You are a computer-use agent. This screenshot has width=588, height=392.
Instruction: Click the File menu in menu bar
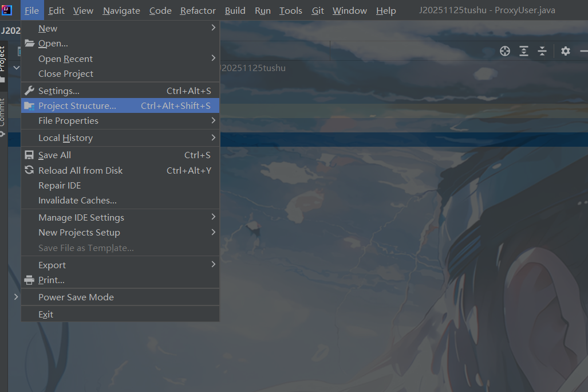pyautogui.click(x=32, y=10)
